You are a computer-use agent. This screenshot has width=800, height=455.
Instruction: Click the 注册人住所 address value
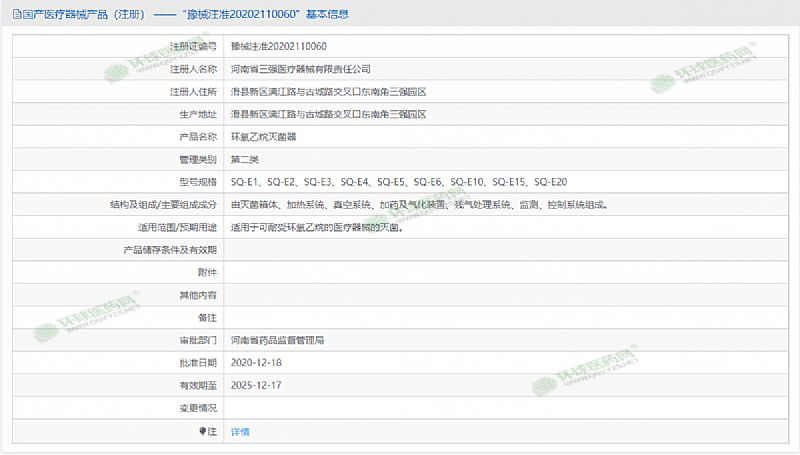click(328, 92)
